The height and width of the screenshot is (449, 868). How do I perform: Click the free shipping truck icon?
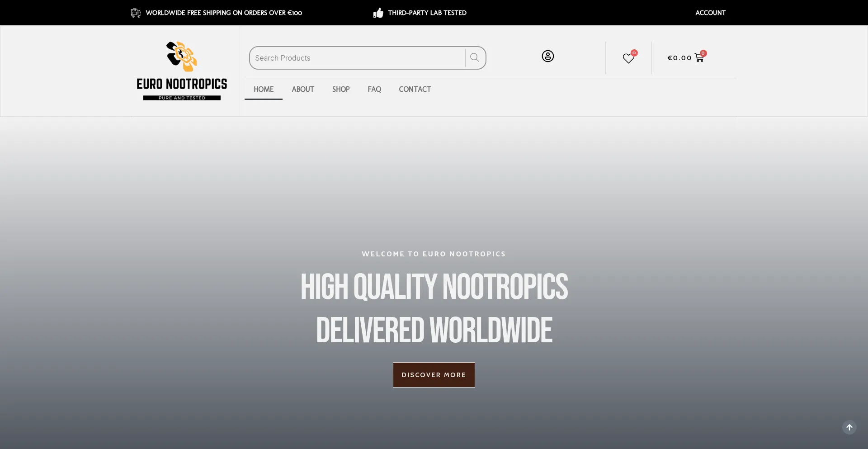[136, 13]
